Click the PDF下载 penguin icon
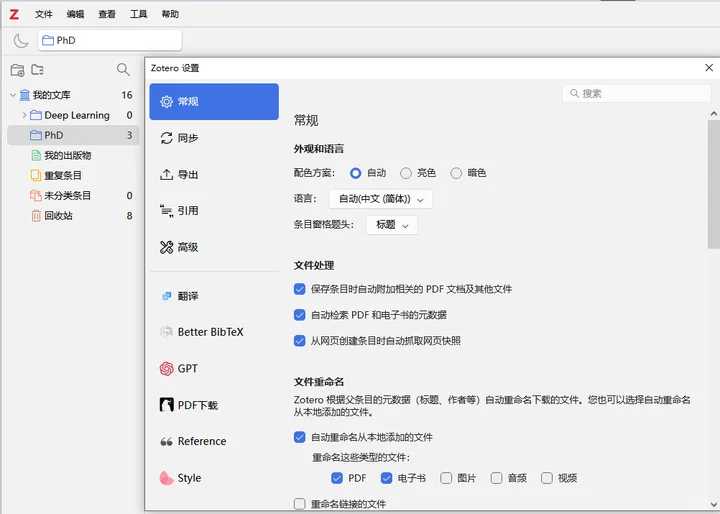 166,405
